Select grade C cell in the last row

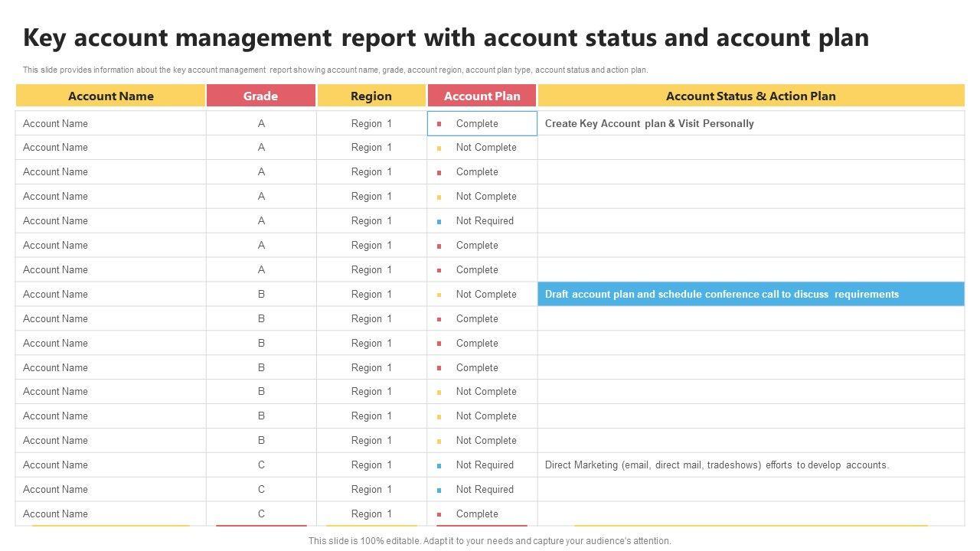[261, 514]
